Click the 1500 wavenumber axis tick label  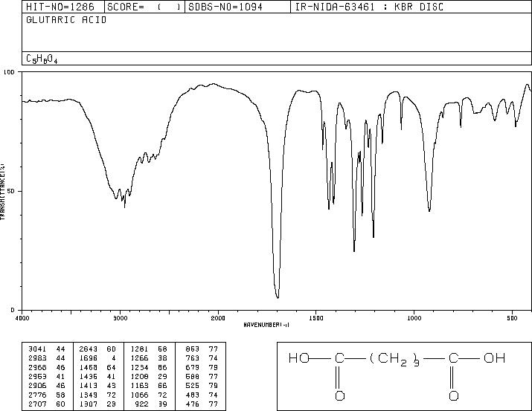(x=316, y=318)
